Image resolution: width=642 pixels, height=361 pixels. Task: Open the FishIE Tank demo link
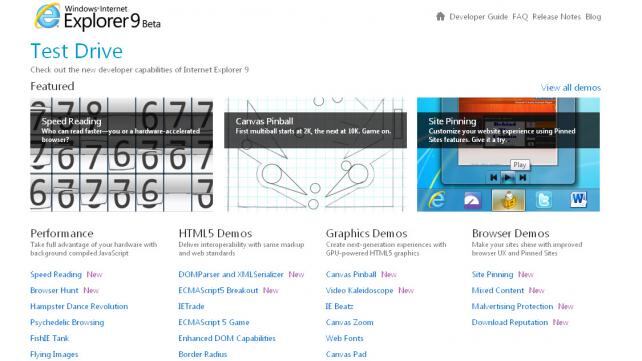pos(50,338)
